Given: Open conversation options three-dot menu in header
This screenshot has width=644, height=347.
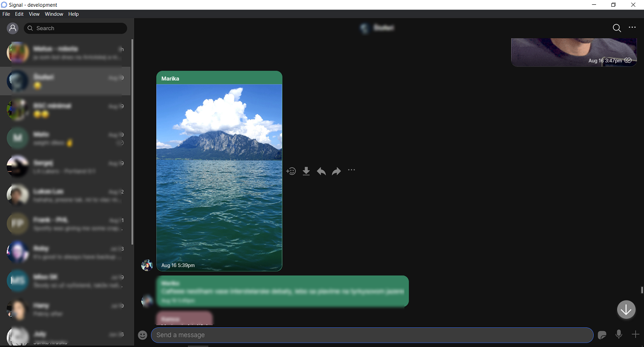Looking at the screenshot, I should pos(632,28).
